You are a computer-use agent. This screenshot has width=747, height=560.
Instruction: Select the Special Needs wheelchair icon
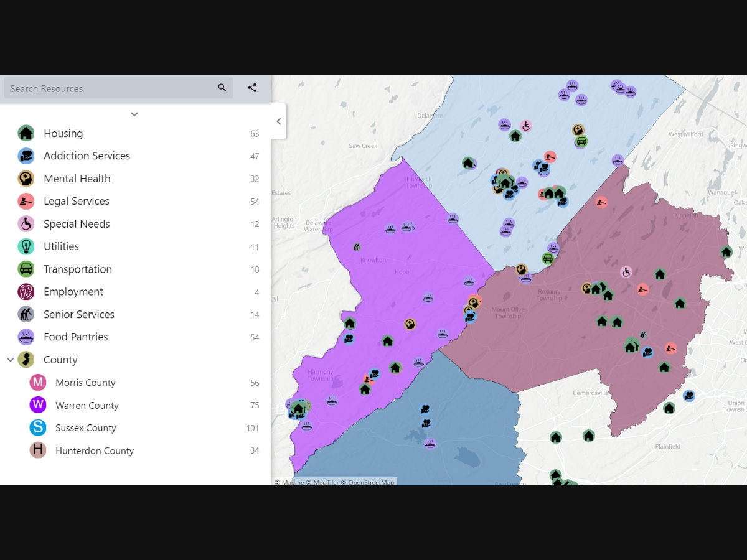pos(26,224)
